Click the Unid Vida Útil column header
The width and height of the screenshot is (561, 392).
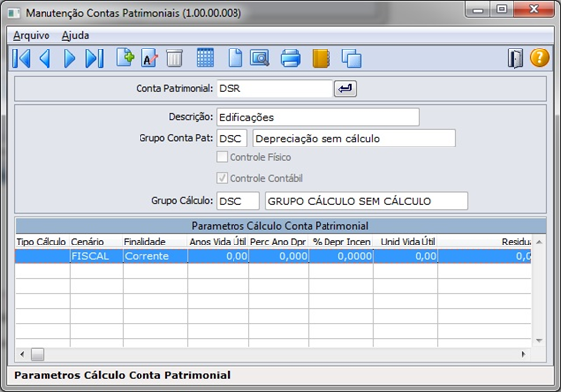(x=406, y=242)
